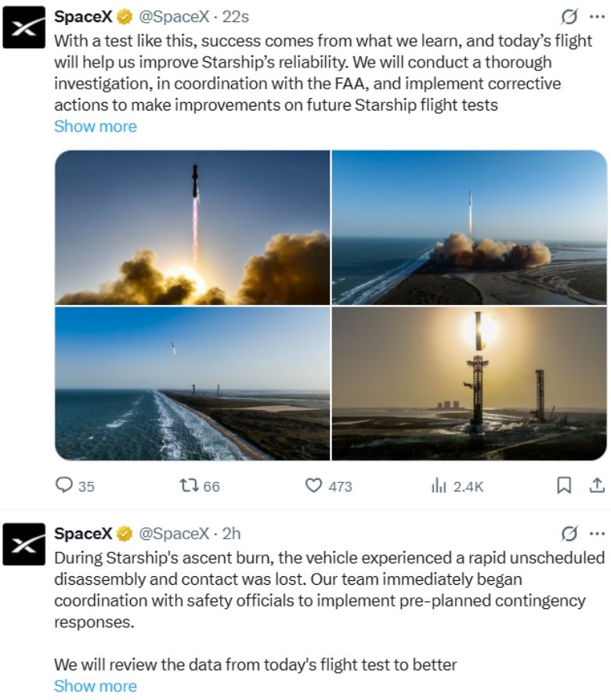Like the tweet with 473 likes
This screenshot has height=700, width=611.
(313, 485)
